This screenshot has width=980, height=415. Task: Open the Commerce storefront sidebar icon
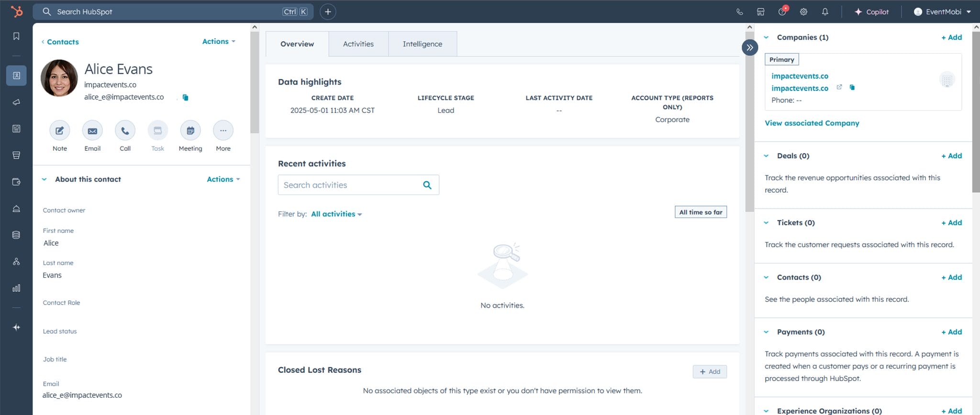coord(16,155)
